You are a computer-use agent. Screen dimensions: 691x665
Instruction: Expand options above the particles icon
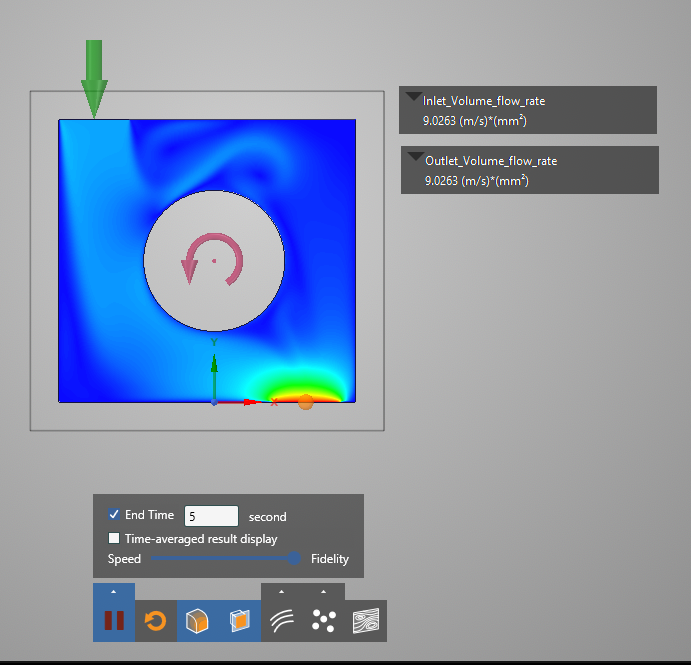point(324,591)
